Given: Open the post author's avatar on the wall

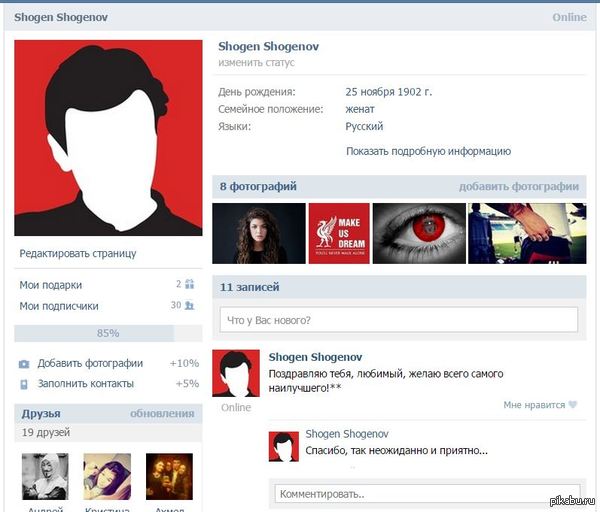Looking at the screenshot, I should 236,373.
